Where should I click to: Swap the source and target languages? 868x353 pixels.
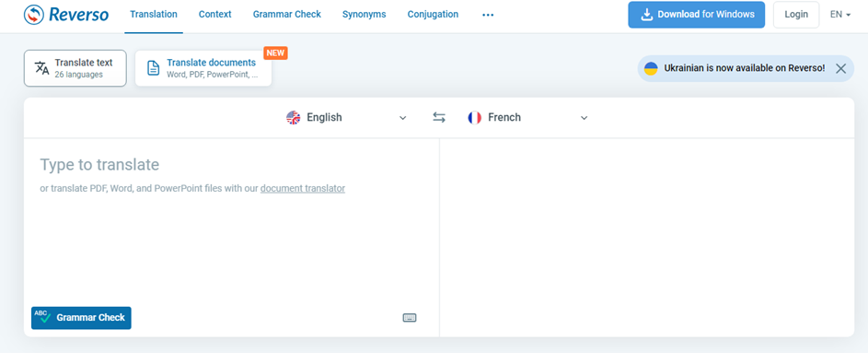pos(439,117)
